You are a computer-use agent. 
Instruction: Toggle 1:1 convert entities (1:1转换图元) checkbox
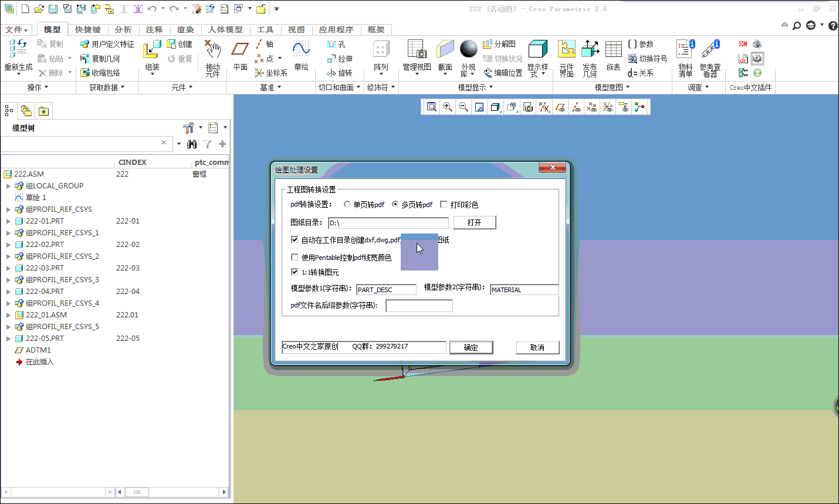tap(295, 272)
